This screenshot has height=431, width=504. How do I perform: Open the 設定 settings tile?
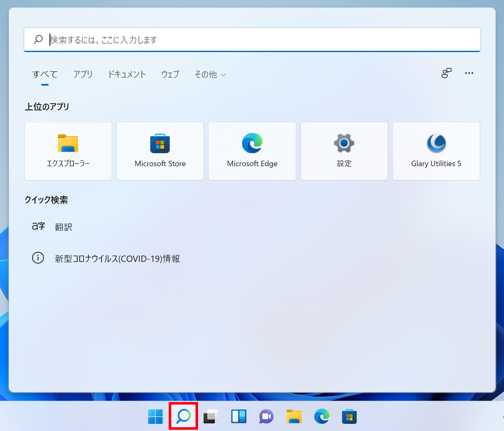tap(344, 151)
